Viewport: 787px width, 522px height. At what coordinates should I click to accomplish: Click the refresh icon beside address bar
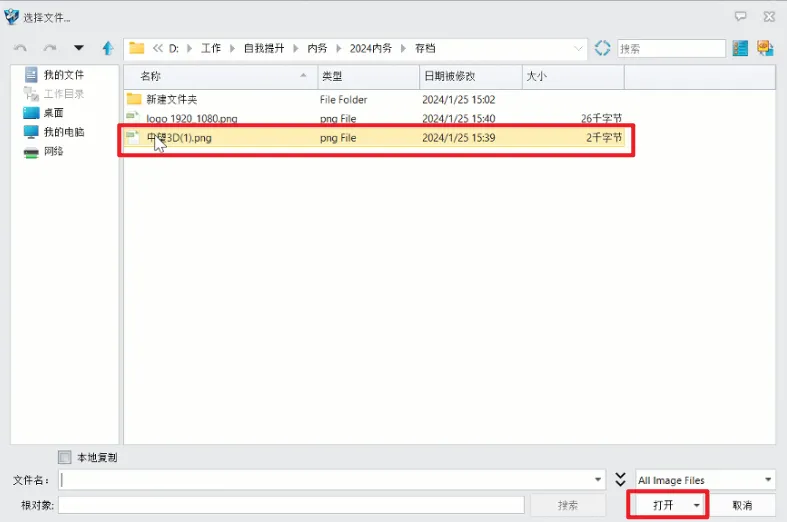coord(602,48)
